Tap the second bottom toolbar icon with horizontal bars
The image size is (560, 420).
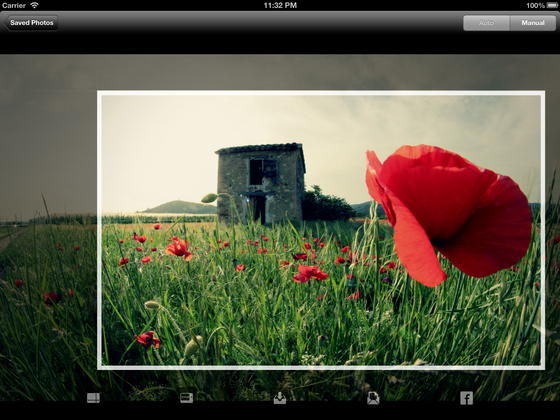click(186, 398)
